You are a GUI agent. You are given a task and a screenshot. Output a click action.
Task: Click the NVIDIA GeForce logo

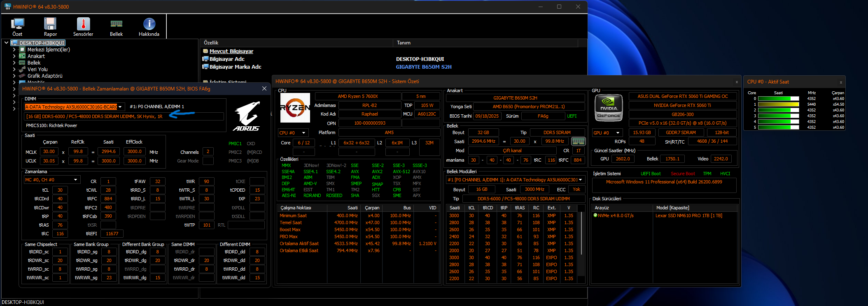(x=609, y=108)
